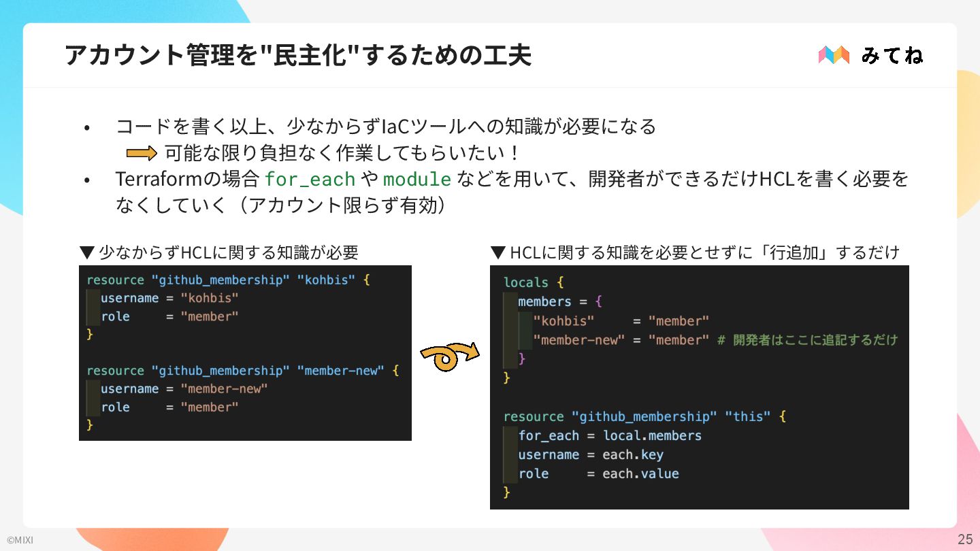
Task: Click the ©MIXI copyright text
Action: pyautogui.click(x=20, y=541)
